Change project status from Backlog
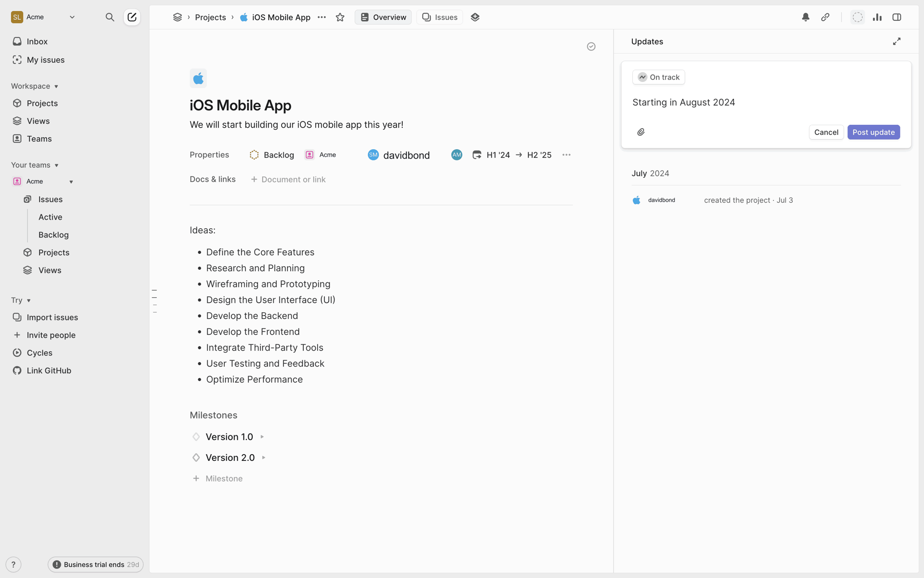 tap(272, 155)
